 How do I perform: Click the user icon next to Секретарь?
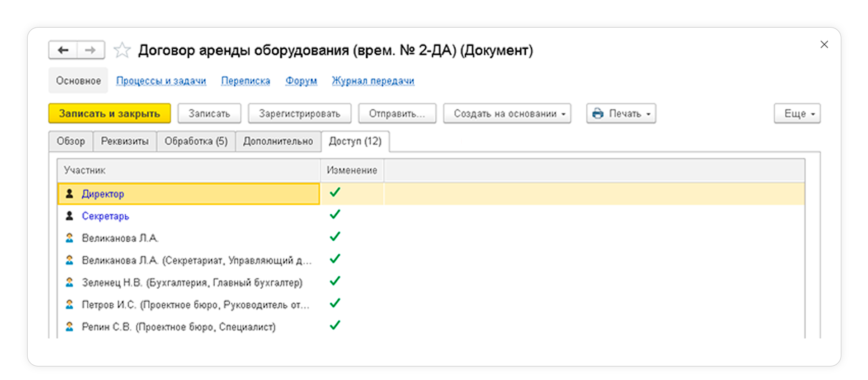70,216
